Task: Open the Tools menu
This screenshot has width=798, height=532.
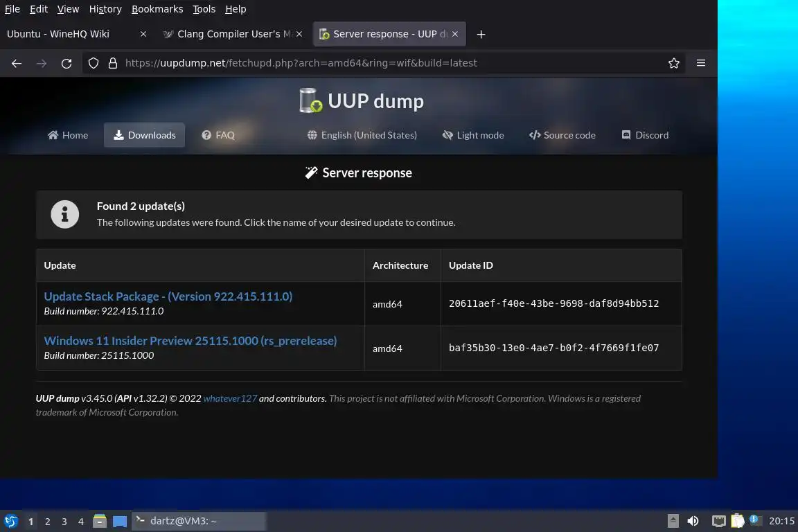Action: [x=204, y=9]
